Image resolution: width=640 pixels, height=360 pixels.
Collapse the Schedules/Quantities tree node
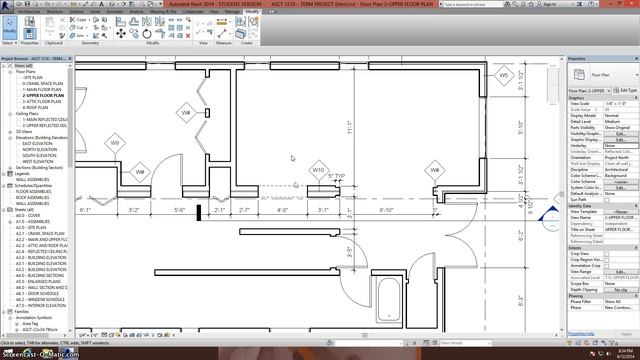click(4, 186)
